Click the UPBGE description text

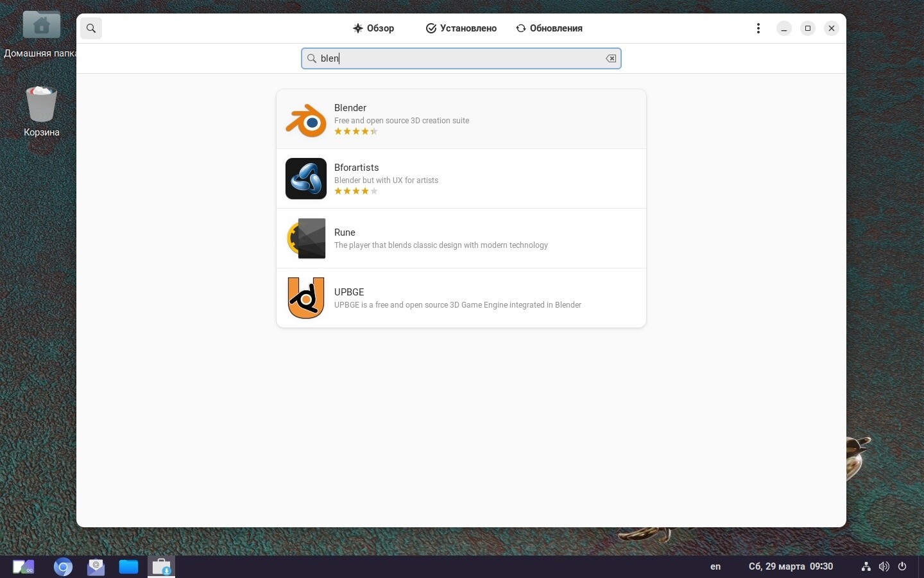(458, 305)
